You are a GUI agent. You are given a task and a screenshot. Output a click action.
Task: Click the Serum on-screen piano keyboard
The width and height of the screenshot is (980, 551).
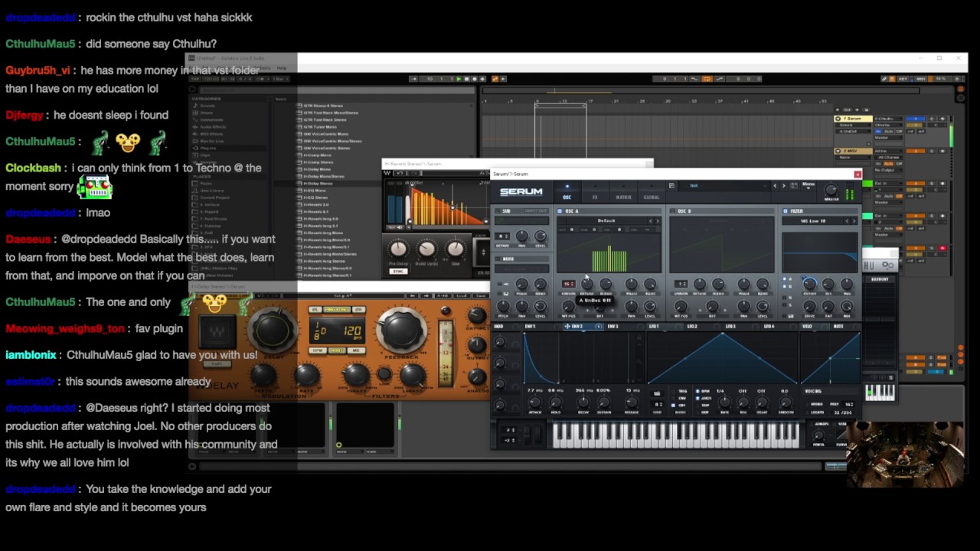point(677,435)
